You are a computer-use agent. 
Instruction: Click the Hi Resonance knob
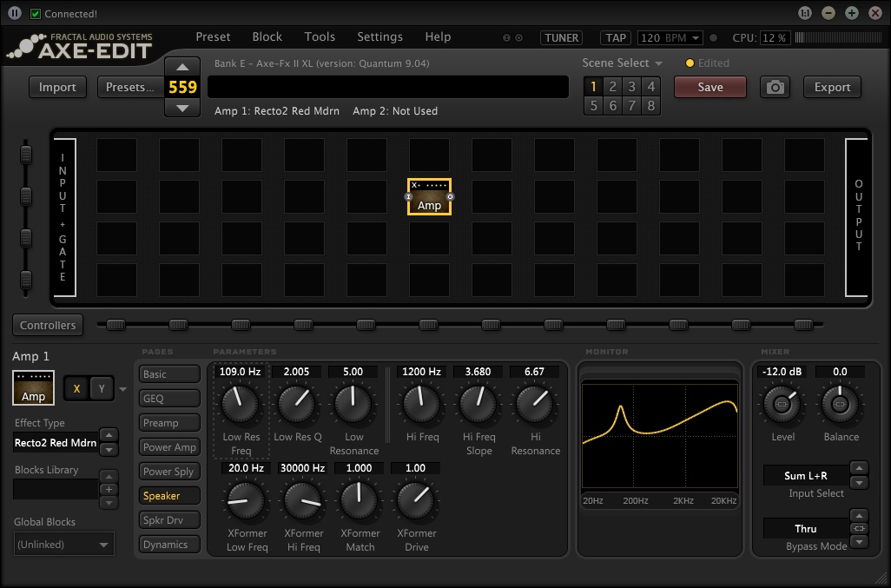534,404
